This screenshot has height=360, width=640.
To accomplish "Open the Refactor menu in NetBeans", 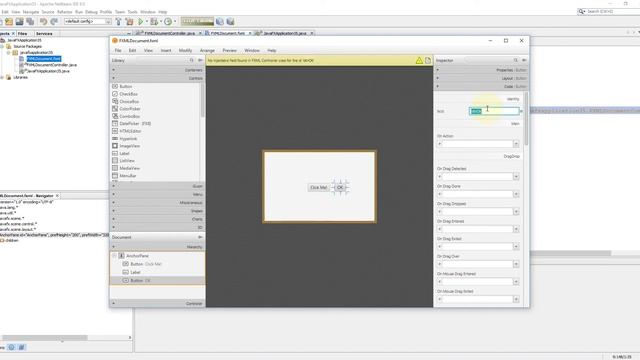I will [64, 12].
